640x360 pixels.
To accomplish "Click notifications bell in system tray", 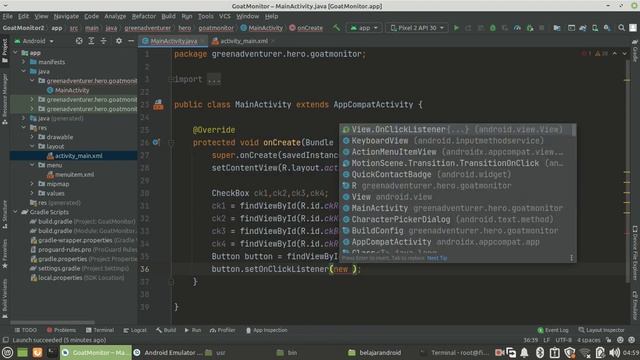I will point(524,352).
